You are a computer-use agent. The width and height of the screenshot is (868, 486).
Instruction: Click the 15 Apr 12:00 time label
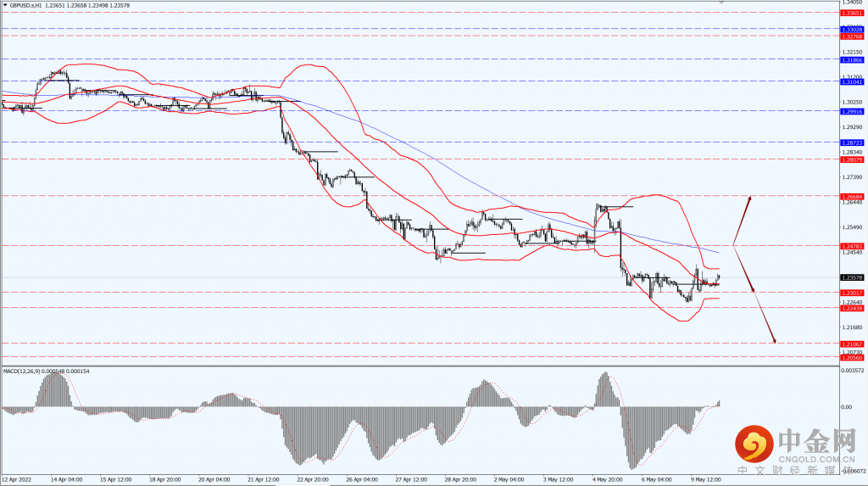pos(115,480)
